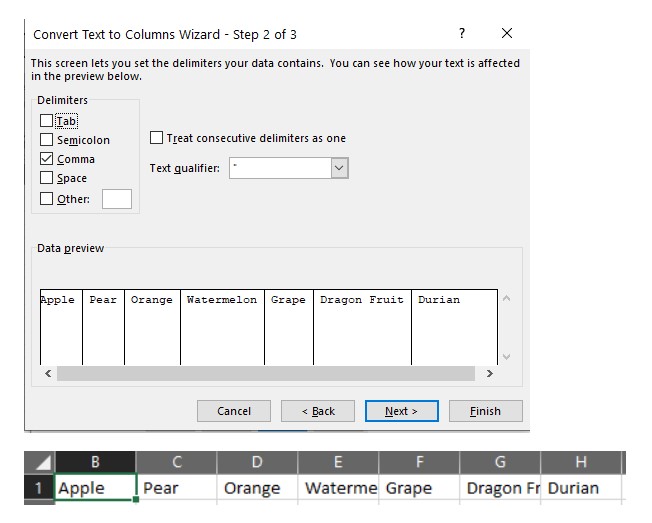
Task: Uncheck the Comma delimiter checkbox
Action: tap(47, 159)
